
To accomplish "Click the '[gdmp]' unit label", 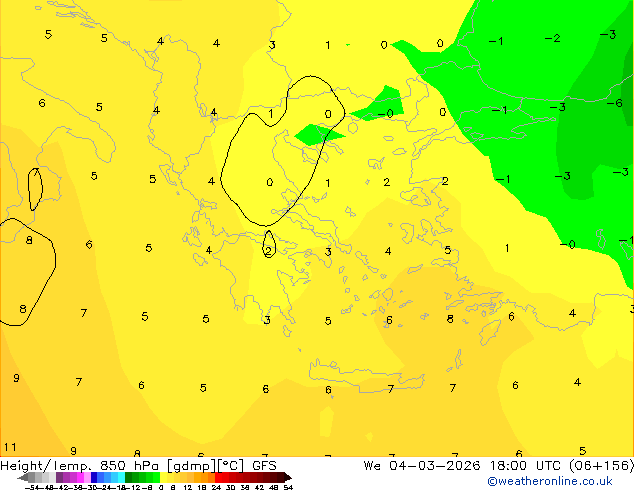I will coord(191,466).
